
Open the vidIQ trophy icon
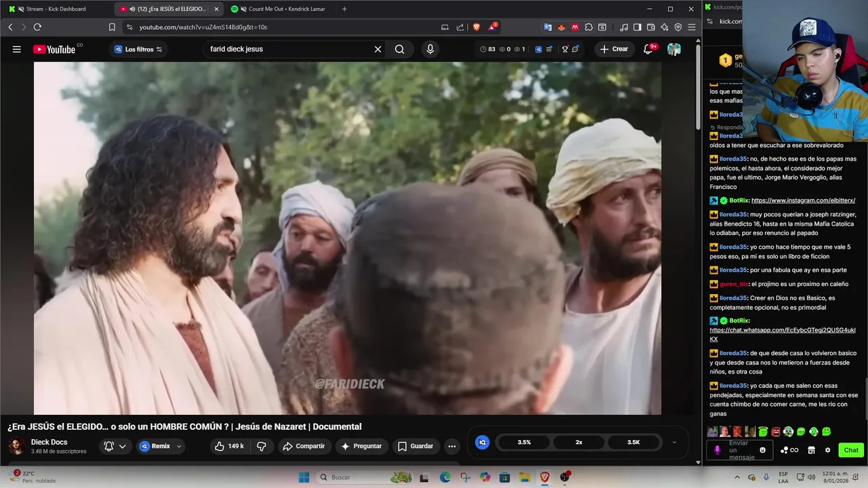pos(564,49)
